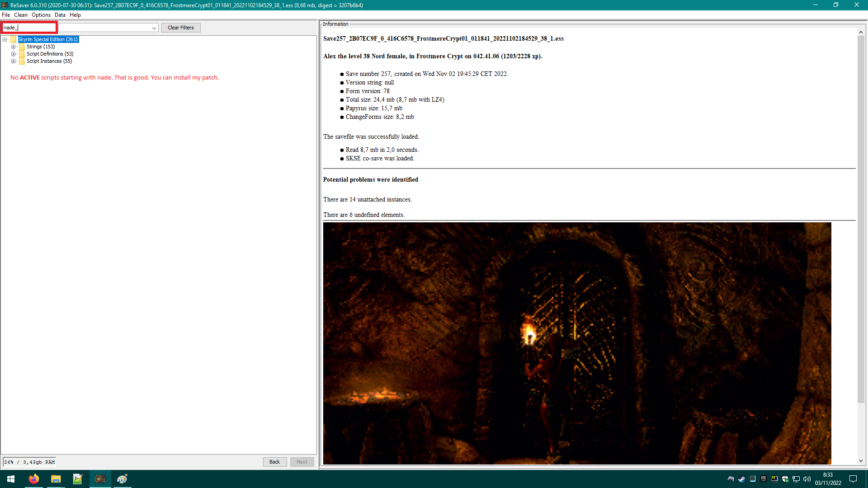Expand the Strings node
Viewport: 868px width, 488px height.
tap(14, 47)
